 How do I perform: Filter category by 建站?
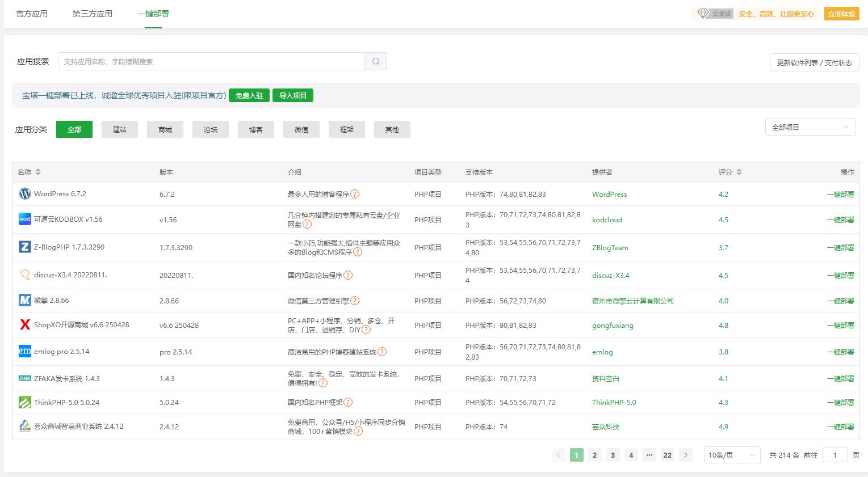pyautogui.click(x=120, y=129)
